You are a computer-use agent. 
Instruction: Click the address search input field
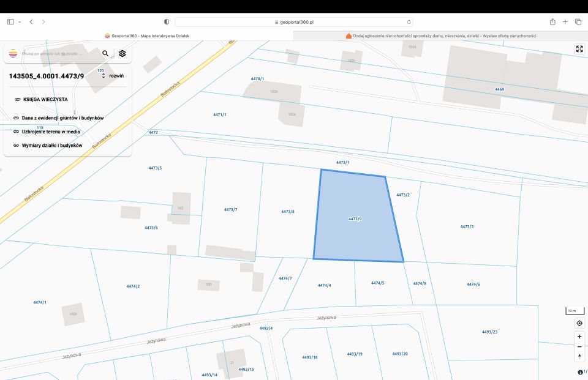pyautogui.click(x=60, y=54)
